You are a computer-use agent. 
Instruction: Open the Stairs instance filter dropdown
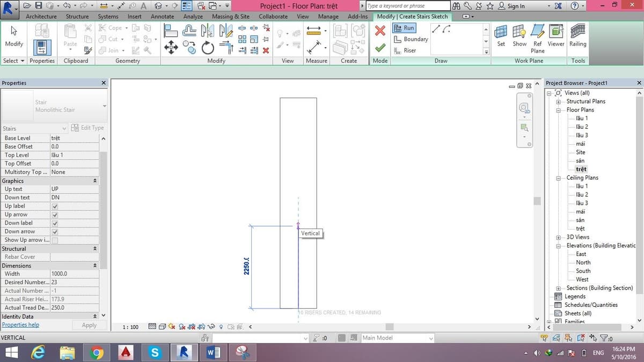click(x=64, y=129)
